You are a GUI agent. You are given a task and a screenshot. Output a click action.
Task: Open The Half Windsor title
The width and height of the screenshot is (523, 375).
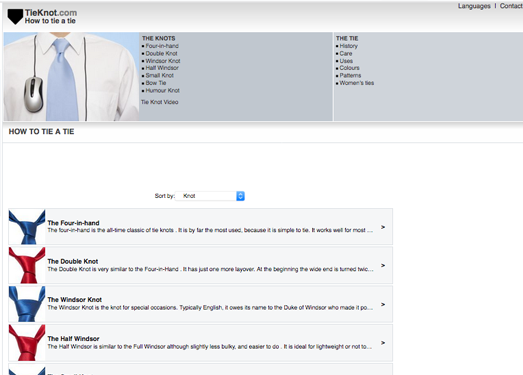click(x=73, y=339)
